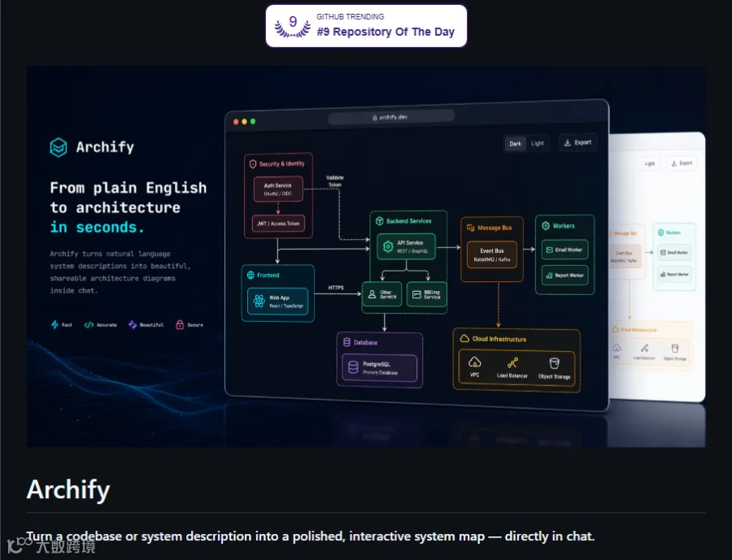This screenshot has width=732, height=560.
Task: Click the archify.dev address bar
Action: [391, 117]
